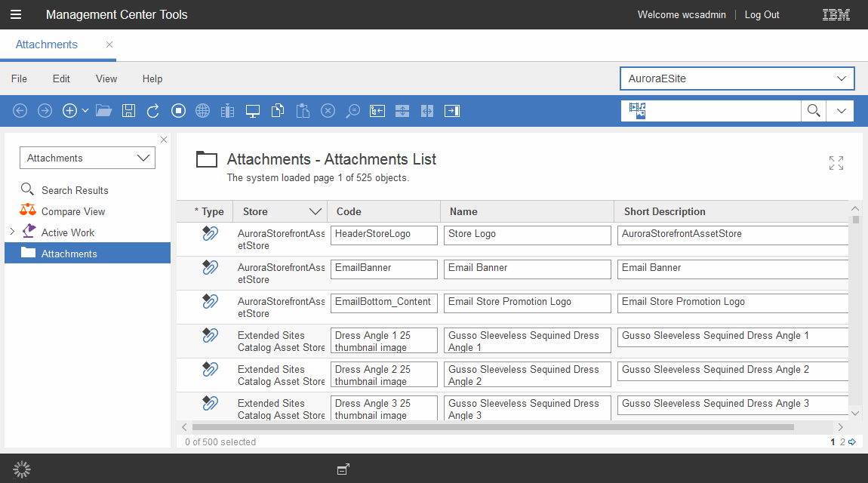Open the View menu
Screen dimensions: 868x483
click(106, 78)
